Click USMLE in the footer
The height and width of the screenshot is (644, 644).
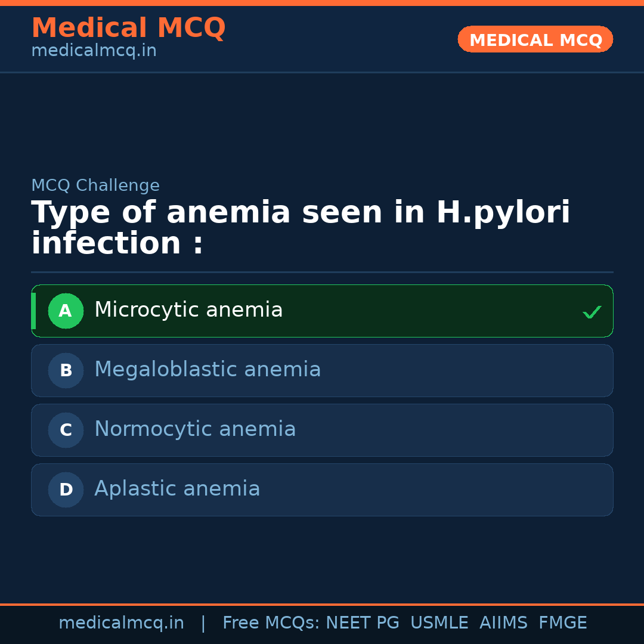point(439,623)
